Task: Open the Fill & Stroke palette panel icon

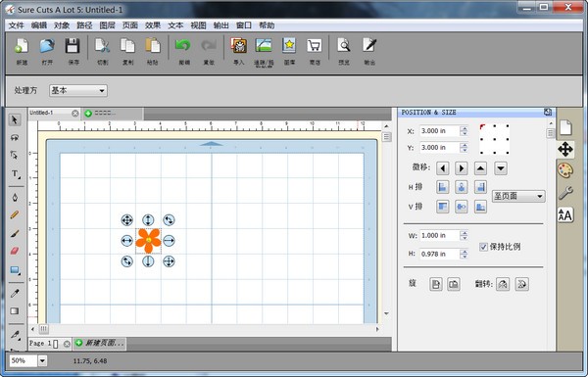Action: tap(565, 170)
